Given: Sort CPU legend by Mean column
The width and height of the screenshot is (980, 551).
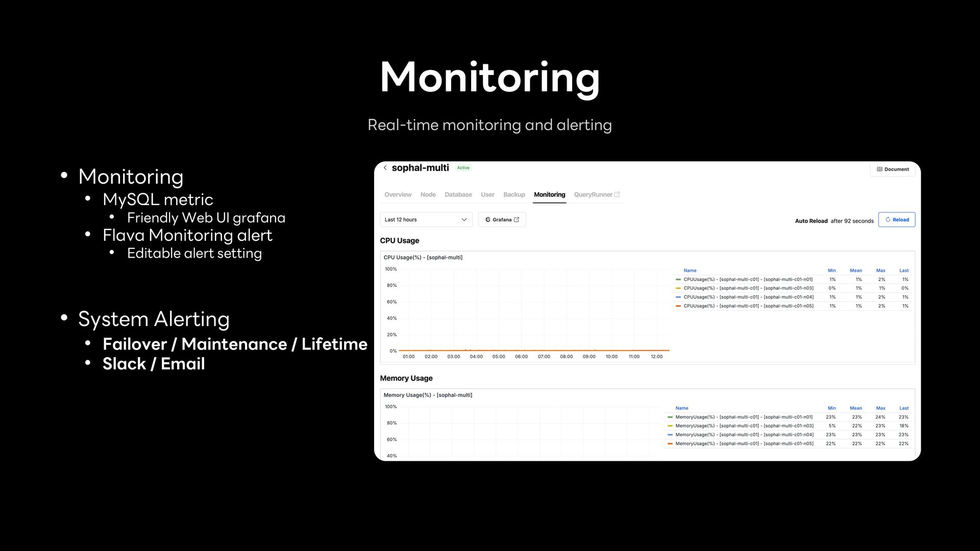Looking at the screenshot, I should pyautogui.click(x=855, y=271).
